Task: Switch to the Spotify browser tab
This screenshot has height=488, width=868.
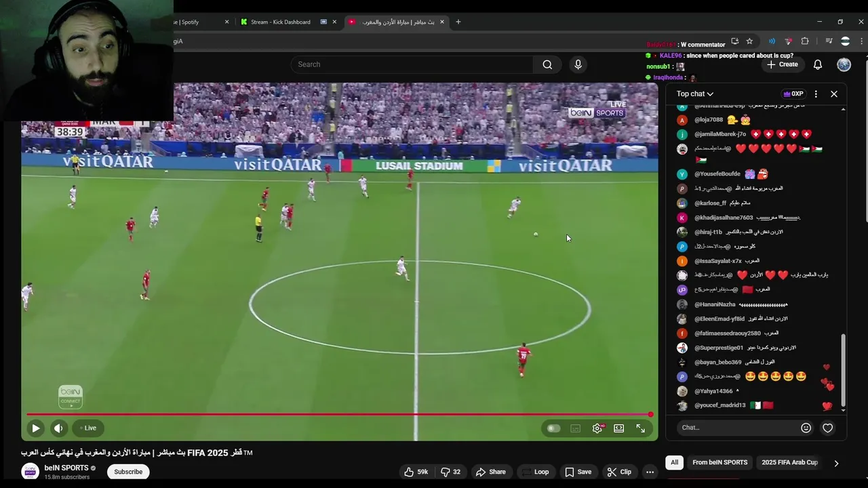Action: coord(197,22)
